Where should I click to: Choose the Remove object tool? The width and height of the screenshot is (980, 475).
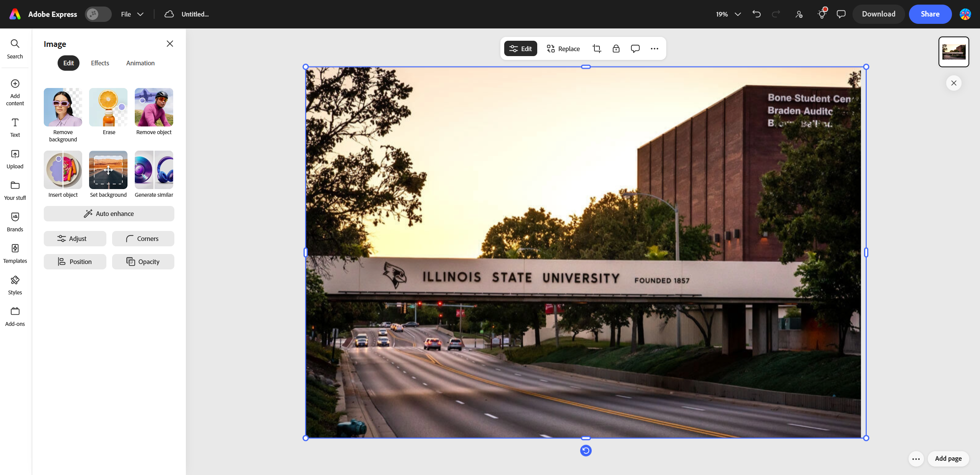point(154,111)
